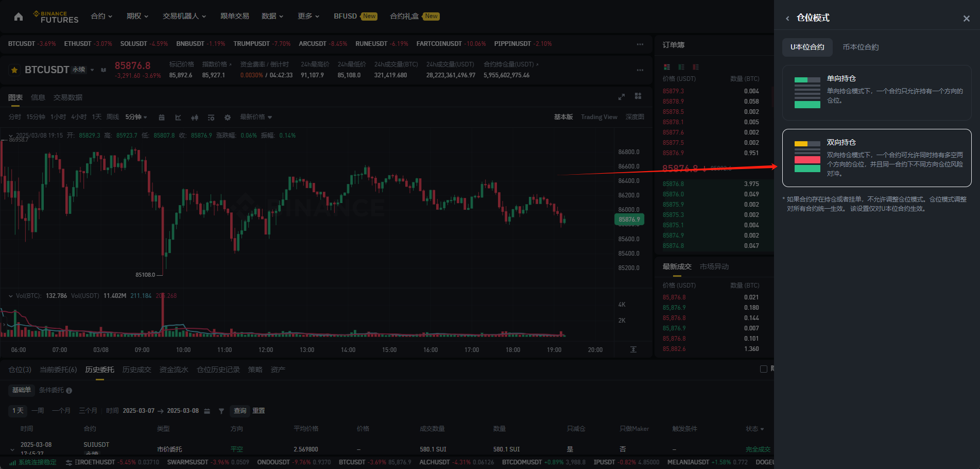The width and height of the screenshot is (980, 469).
Task: Select 单向持仓 one-way position mode
Action: click(876, 93)
